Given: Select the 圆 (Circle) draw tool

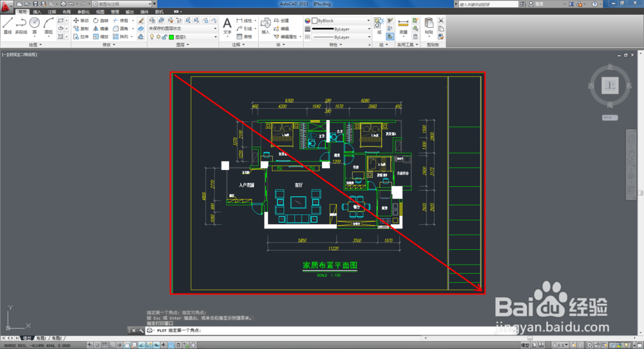Looking at the screenshot, I should [x=35, y=26].
